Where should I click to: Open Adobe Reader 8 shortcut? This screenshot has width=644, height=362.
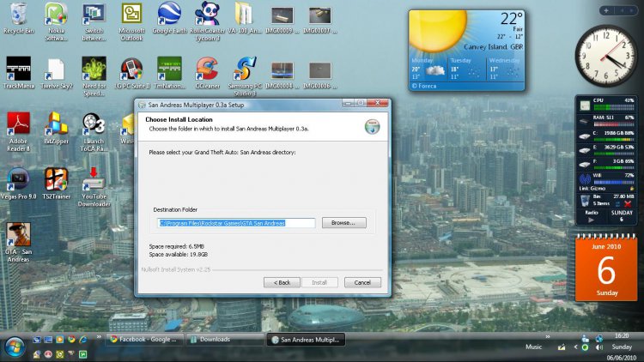pyautogui.click(x=19, y=131)
